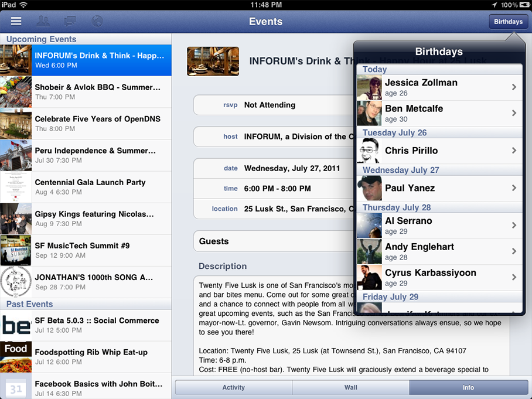The image size is (532, 399).
Task: Tap Jessica Zollman's profile picture
Action: [x=369, y=87]
